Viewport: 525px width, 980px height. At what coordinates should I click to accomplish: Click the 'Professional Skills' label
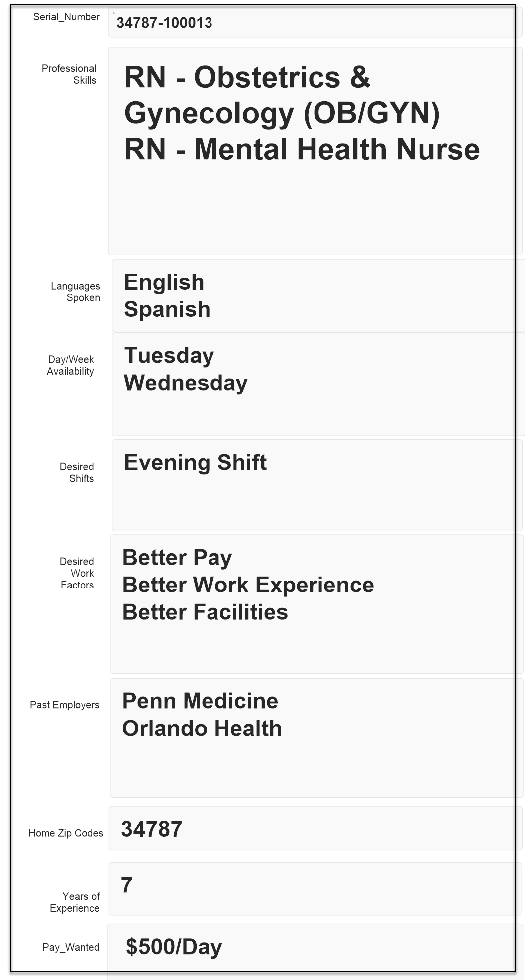tap(69, 74)
